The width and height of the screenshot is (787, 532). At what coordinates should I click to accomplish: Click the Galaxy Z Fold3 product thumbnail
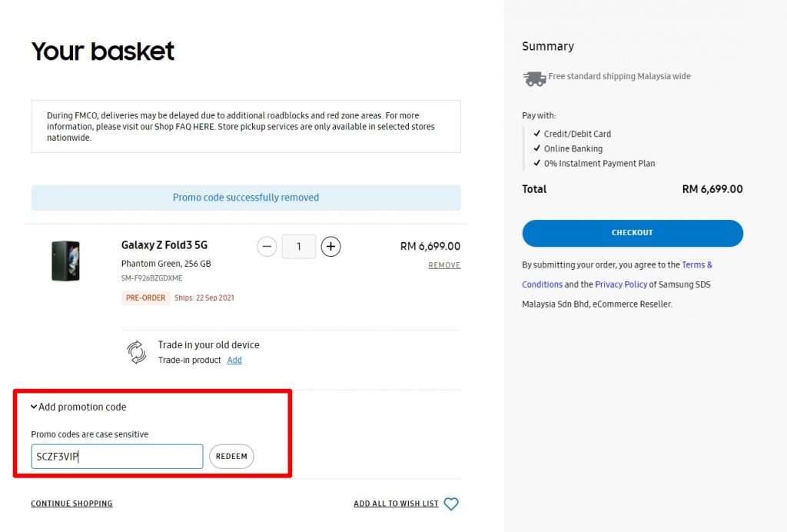click(65, 261)
